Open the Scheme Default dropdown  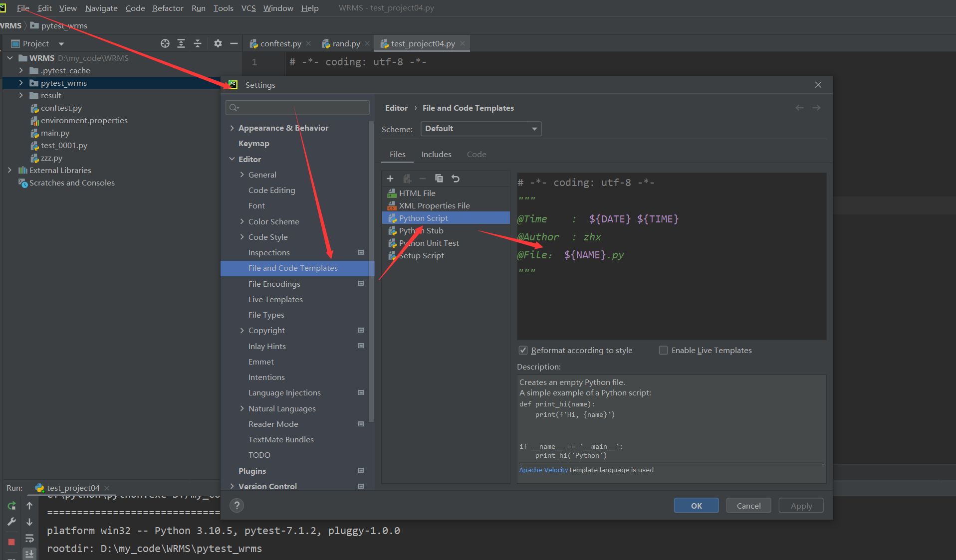click(x=480, y=129)
